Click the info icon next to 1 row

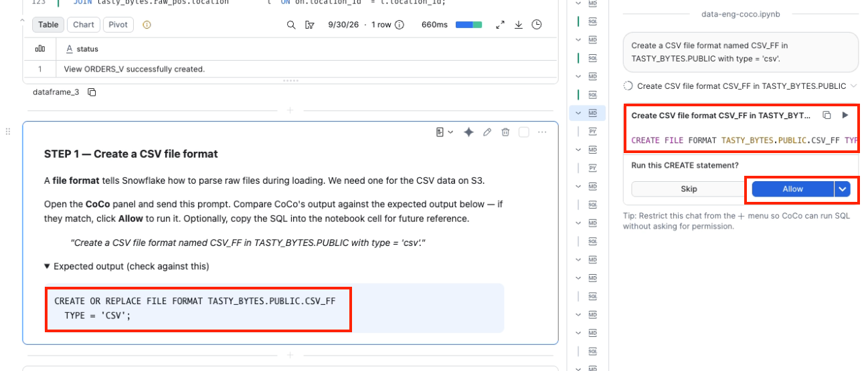400,25
